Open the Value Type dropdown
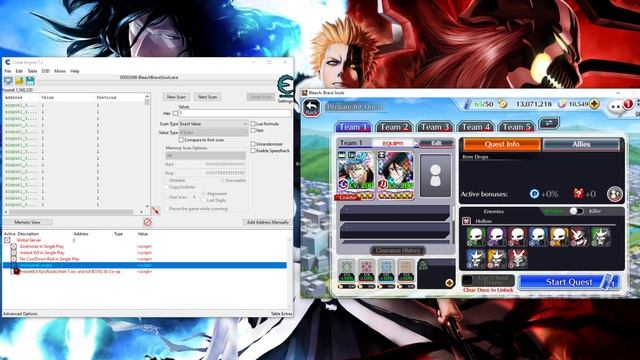The image size is (640, 360). pos(213,133)
